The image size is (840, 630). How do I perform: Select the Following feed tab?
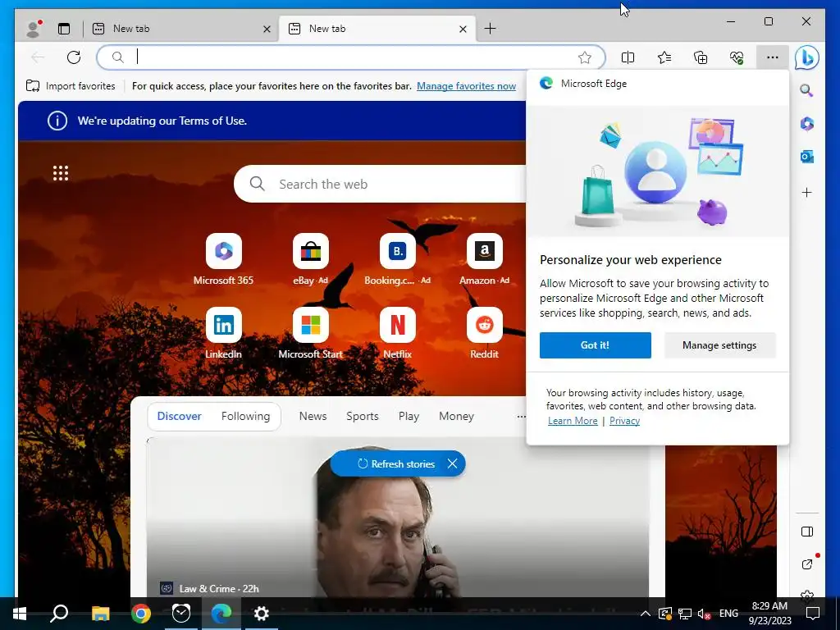(245, 416)
